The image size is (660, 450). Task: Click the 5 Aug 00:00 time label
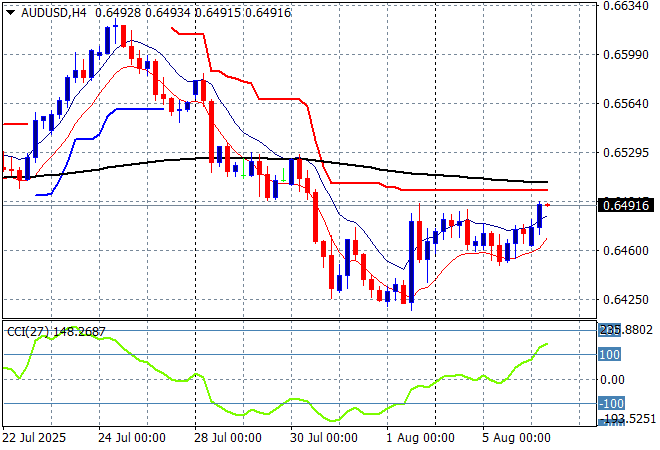516,438
